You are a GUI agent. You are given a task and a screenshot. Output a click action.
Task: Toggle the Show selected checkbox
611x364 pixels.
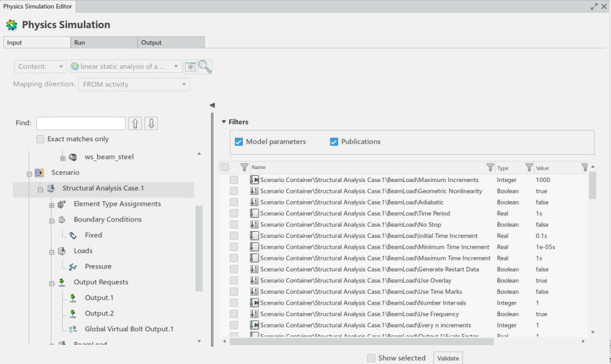[371, 358]
